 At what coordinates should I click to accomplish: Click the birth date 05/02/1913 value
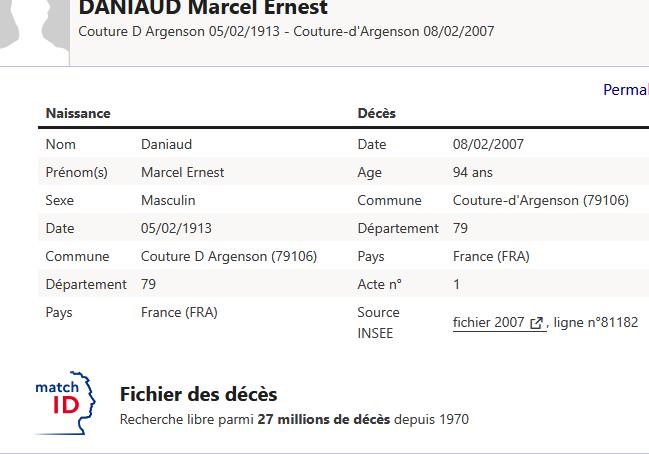tap(176, 228)
